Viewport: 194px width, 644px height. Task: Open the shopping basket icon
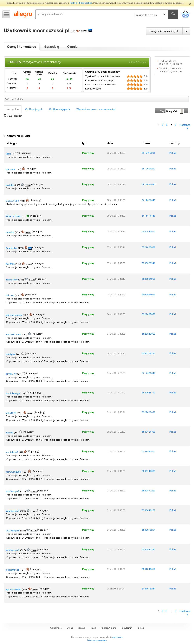tap(185, 14)
